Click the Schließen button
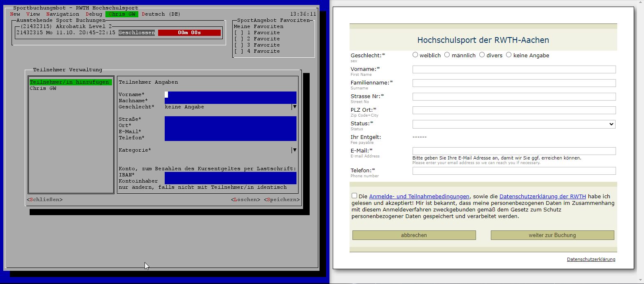 tap(44, 200)
